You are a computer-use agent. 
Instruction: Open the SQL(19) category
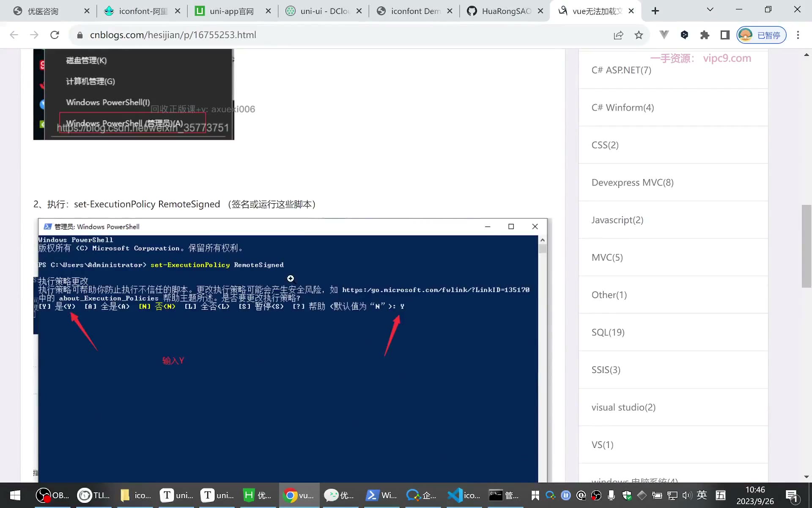coord(608,332)
